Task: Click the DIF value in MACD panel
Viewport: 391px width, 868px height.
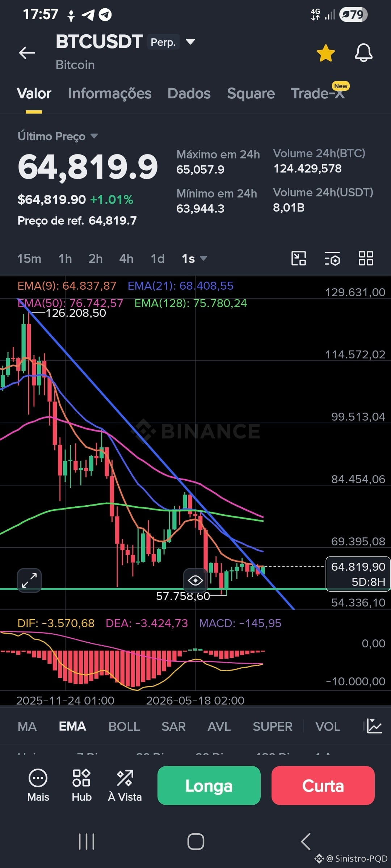Action: tap(56, 623)
